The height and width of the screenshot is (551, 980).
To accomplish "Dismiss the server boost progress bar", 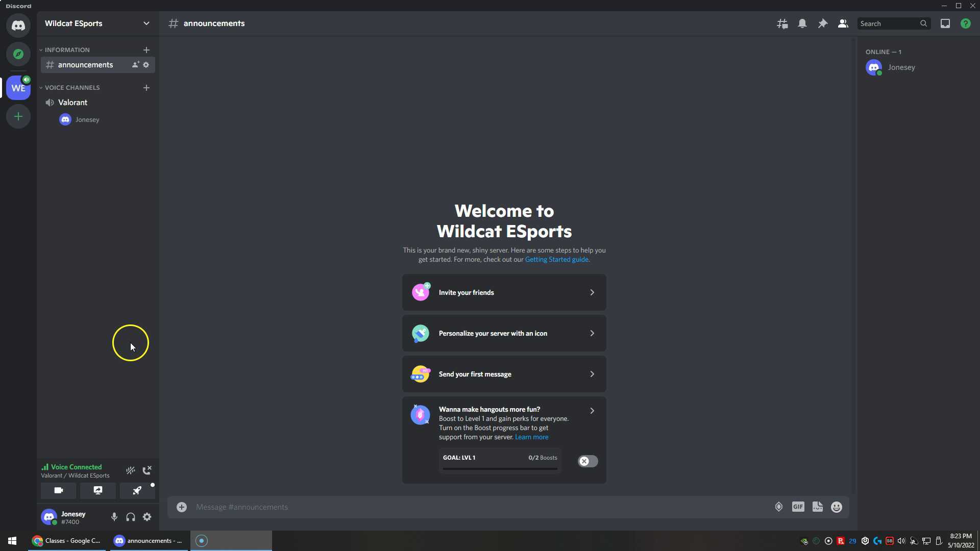I will 587,461.
